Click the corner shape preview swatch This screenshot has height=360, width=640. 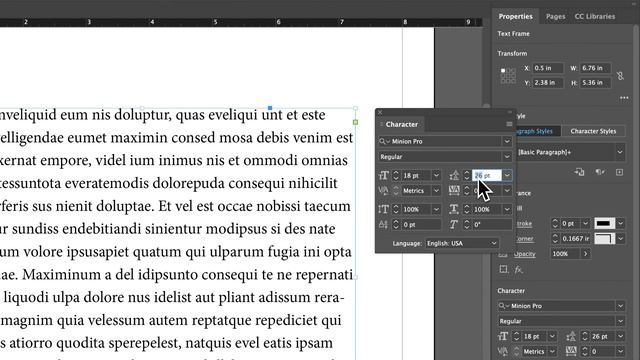[604, 239]
